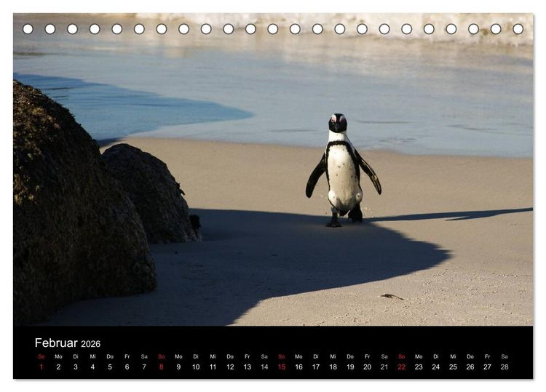This screenshot has height=392, width=546.
Task: Select day 1 Sunday in red
Action: click(x=41, y=367)
